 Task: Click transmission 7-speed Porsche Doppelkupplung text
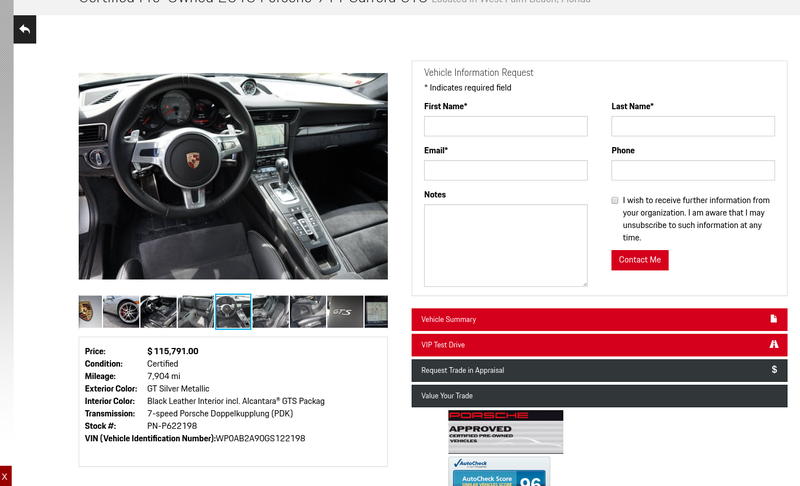[x=220, y=414]
